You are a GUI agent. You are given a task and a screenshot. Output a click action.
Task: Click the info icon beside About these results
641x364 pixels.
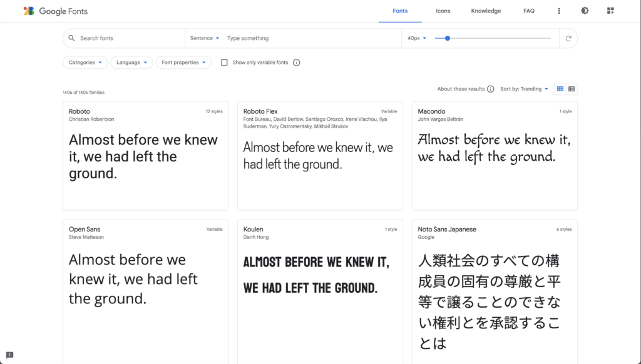491,89
